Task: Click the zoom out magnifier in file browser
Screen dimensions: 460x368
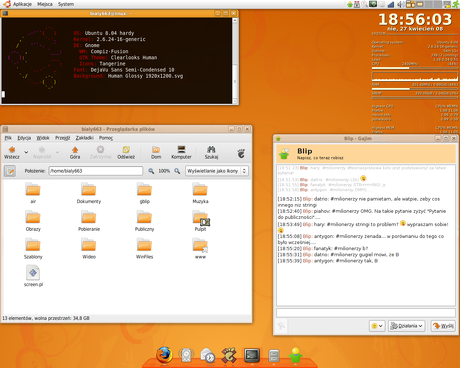Action: pos(151,171)
